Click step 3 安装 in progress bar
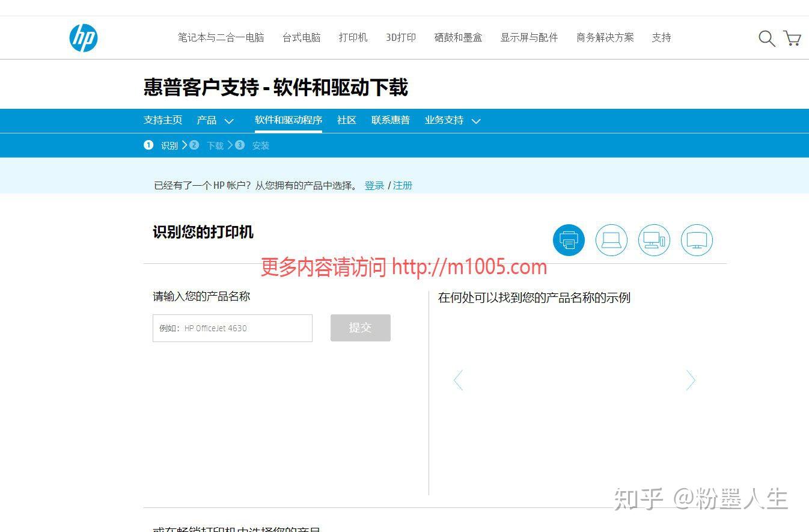The height and width of the screenshot is (532, 809). pyautogui.click(x=252, y=145)
